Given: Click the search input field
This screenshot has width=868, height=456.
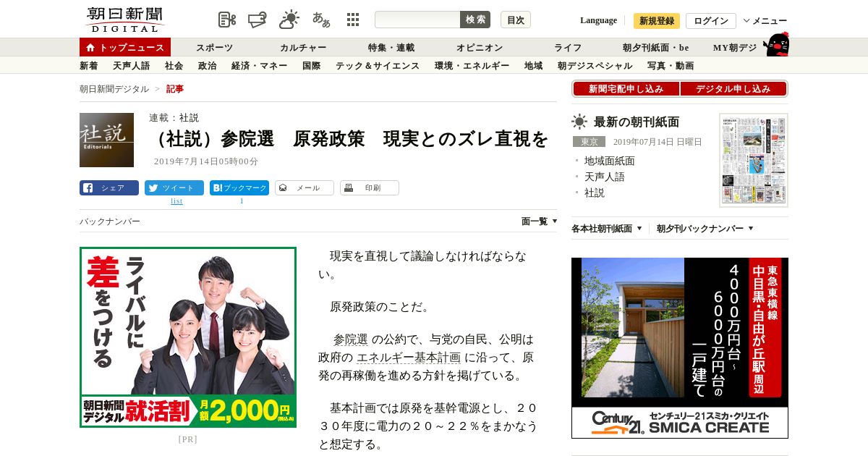Looking at the screenshot, I should coord(417,20).
